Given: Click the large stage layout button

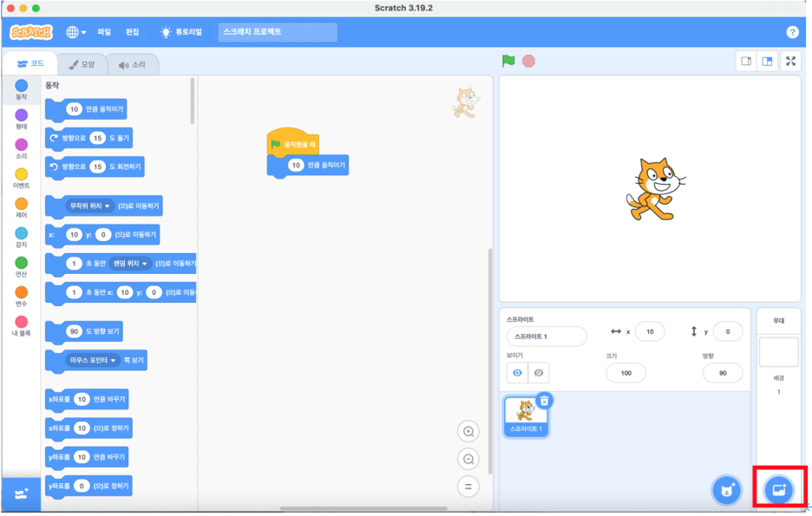Looking at the screenshot, I should tap(767, 61).
